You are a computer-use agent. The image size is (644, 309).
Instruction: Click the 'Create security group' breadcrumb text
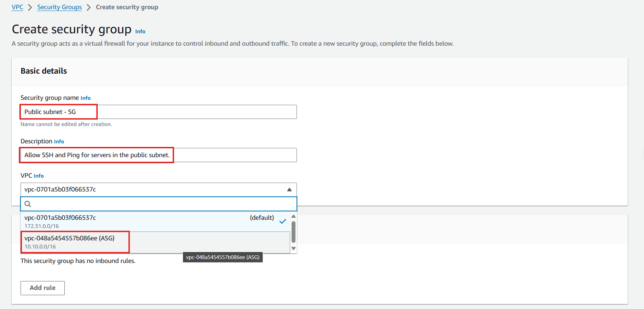tap(127, 7)
